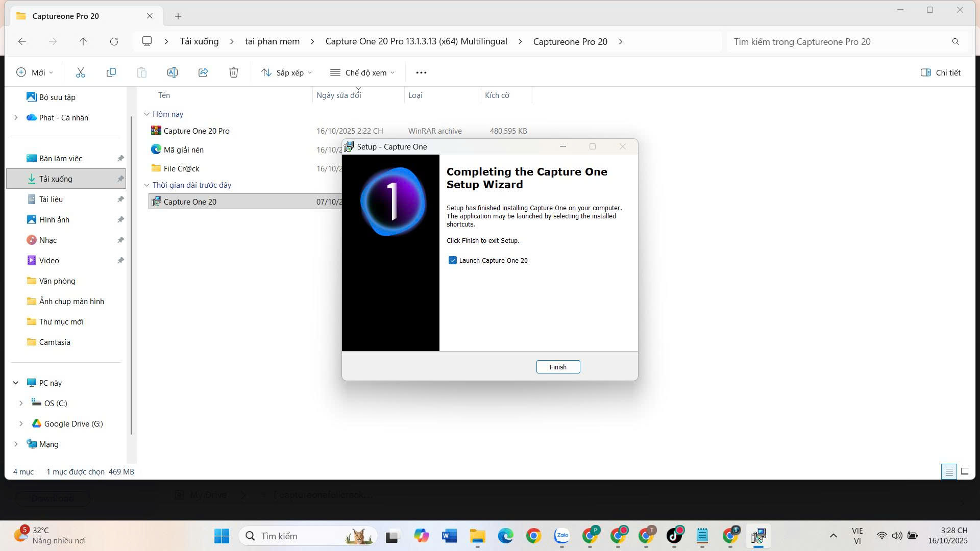Viewport: 980px width, 551px height.
Task: Select Tài liệu in the navigation pane
Action: 51,199
